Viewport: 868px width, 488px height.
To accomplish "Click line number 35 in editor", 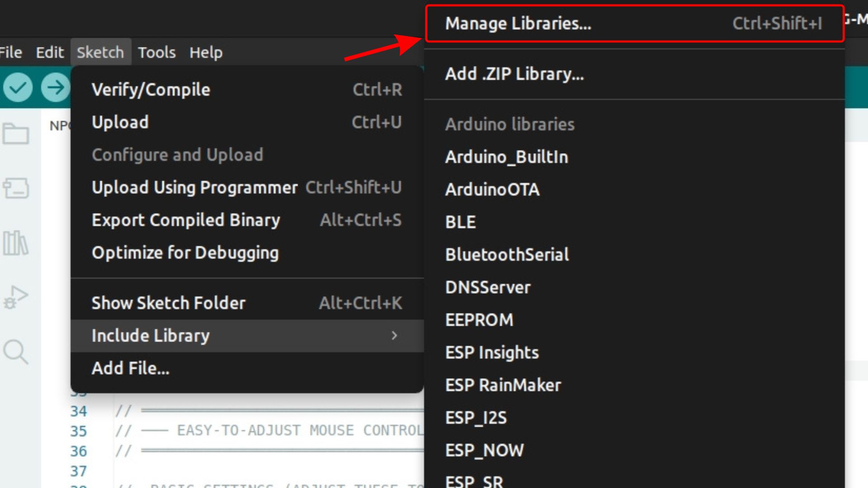I will pyautogui.click(x=78, y=431).
